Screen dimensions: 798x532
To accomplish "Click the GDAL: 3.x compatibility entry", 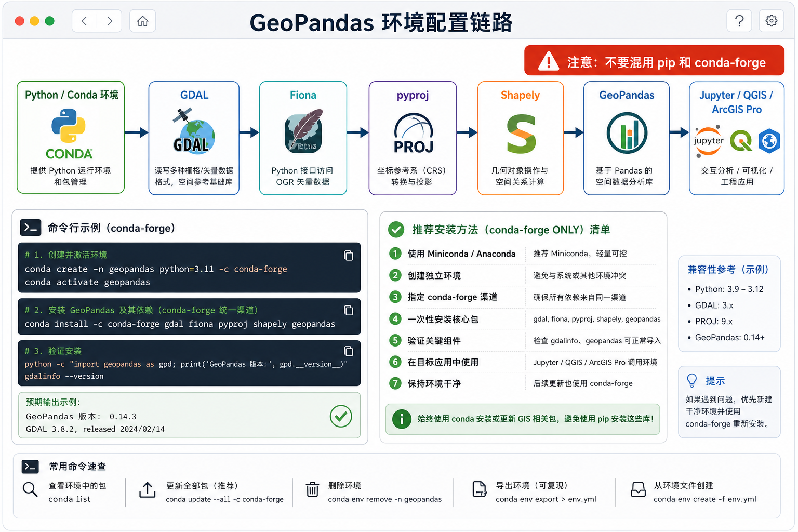I will [x=714, y=305].
